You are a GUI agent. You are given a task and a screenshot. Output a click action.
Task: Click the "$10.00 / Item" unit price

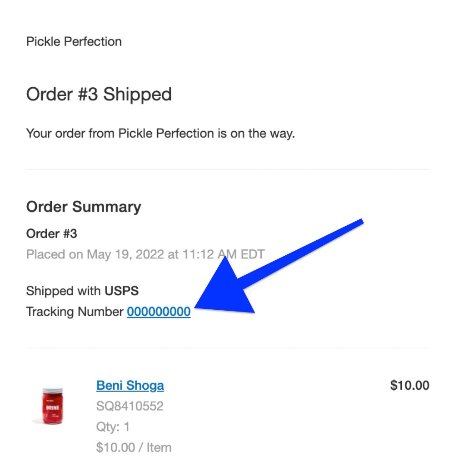click(x=134, y=447)
